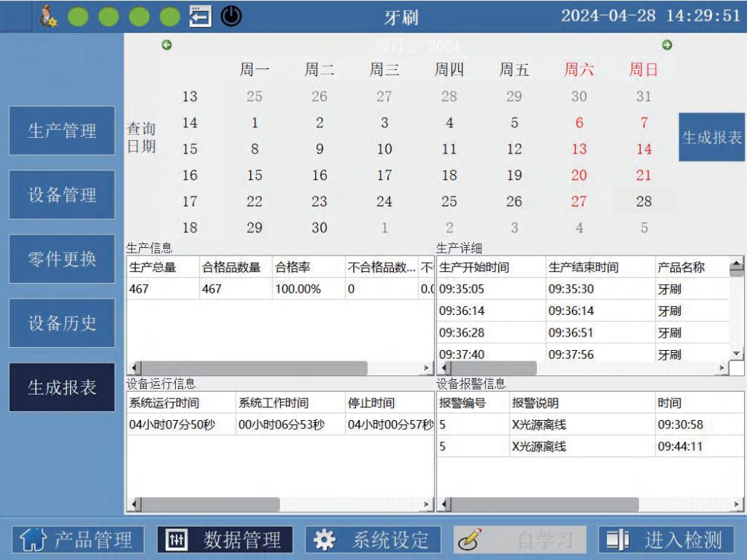Click the user login icon

pos(48,16)
